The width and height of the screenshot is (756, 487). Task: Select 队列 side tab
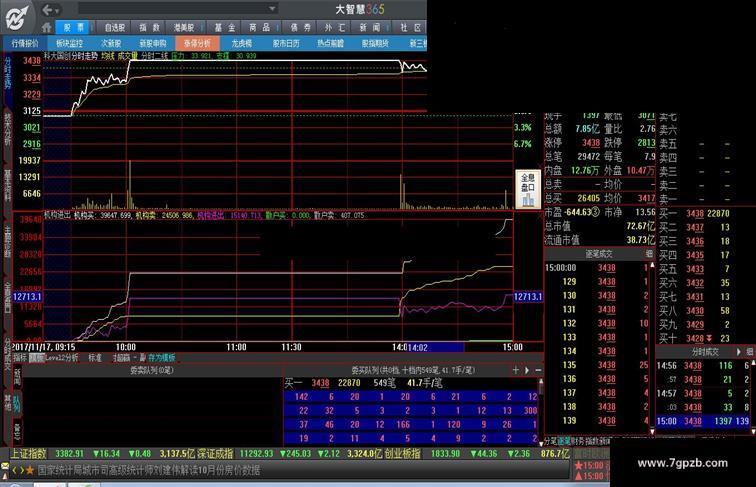coord(17,404)
